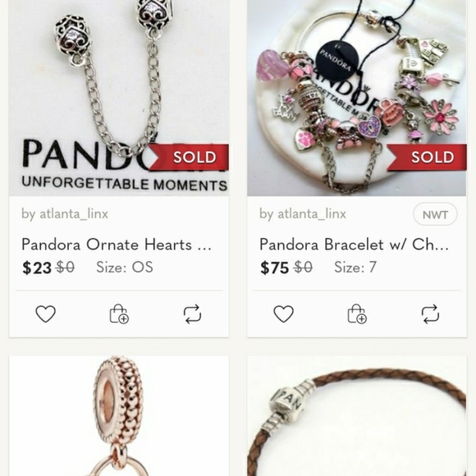
Task: Like the Pandora Bracelet w/ Charms listing
Action: coord(283,314)
